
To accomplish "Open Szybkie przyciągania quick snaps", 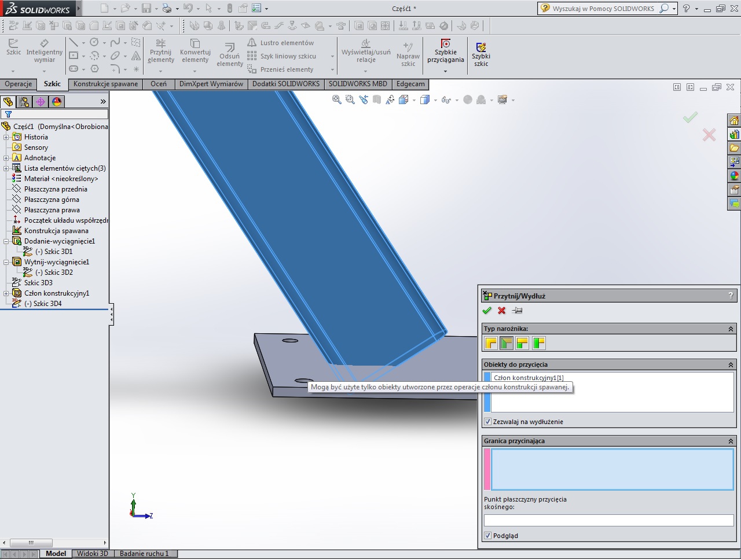I will (445, 51).
